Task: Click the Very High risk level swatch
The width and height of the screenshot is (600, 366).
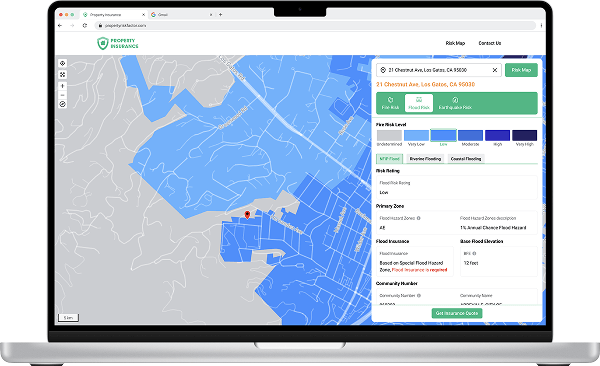Action: (524, 136)
